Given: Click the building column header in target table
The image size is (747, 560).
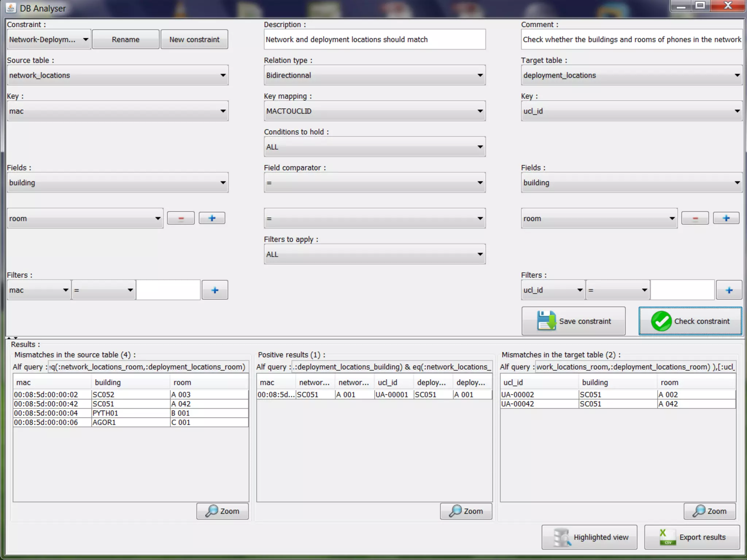Looking at the screenshot, I should point(595,382).
